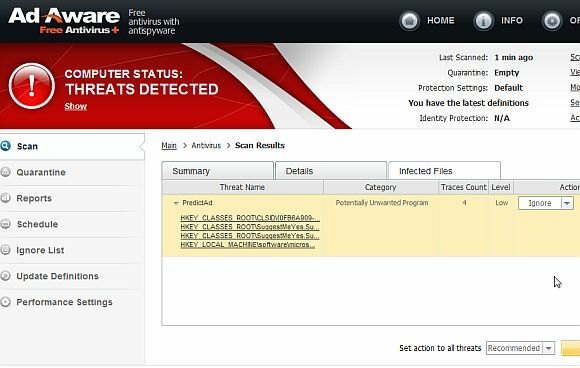Select the PredictAd threat name

point(197,203)
